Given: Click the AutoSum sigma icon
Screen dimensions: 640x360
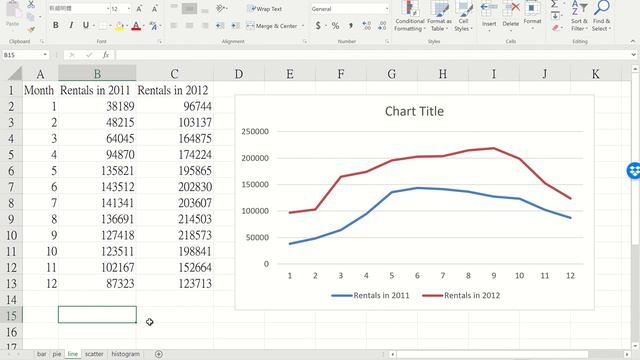Looking at the screenshot, I should point(554,4).
